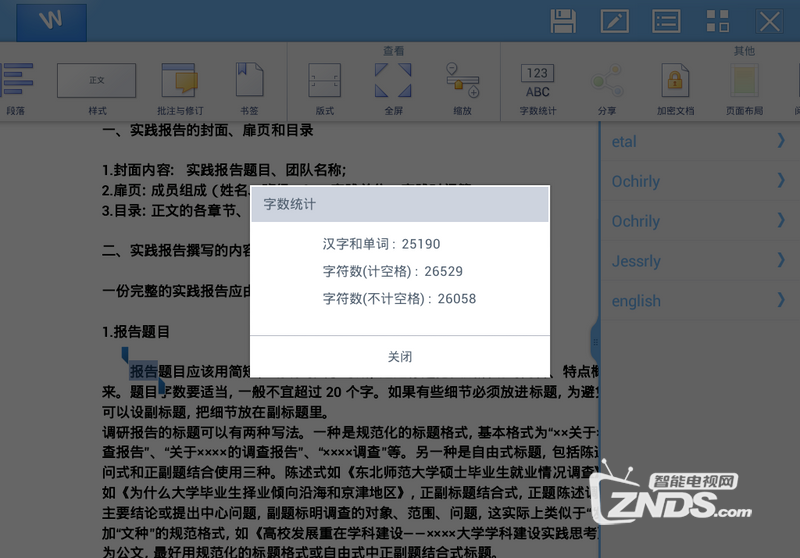Viewport: 800px width, 558px height.
Task: Open the 分享 share option
Action: [607, 89]
